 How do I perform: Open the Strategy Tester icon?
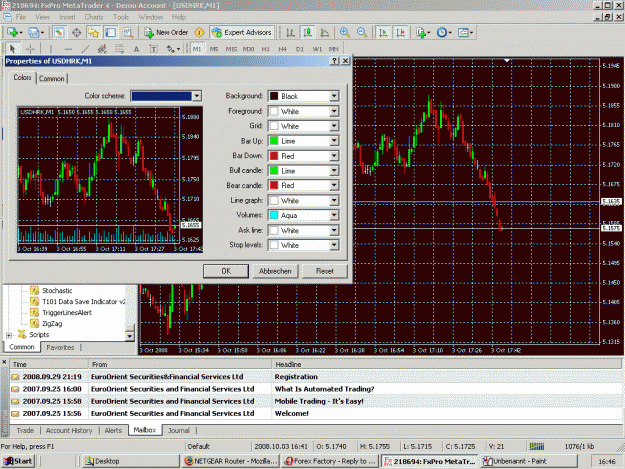[128, 33]
